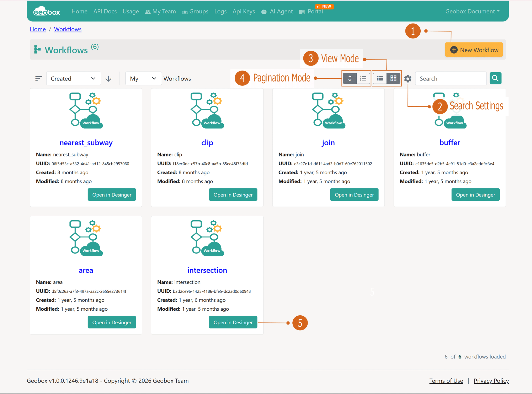
Task: Click intersection workflow thumbnail icon
Action: [x=207, y=238]
